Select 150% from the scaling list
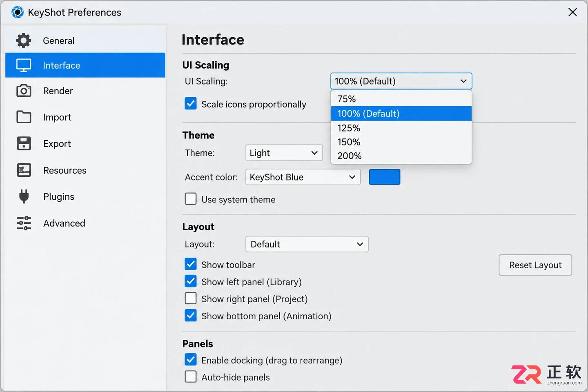 click(401, 142)
